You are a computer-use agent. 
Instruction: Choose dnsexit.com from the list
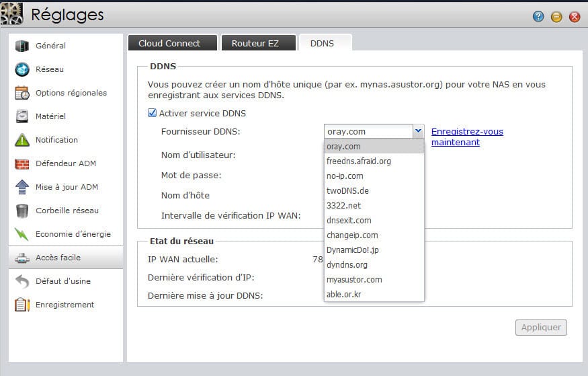(374, 220)
